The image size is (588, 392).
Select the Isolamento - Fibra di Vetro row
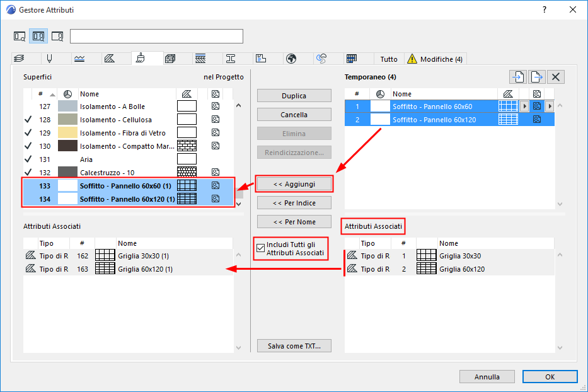tap(128, 133)
